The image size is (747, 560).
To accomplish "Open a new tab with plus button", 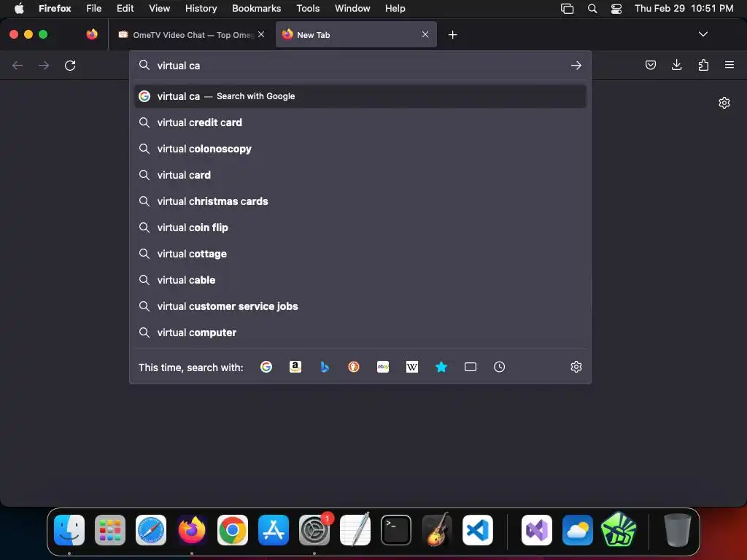I will click(x=452, y=35).
